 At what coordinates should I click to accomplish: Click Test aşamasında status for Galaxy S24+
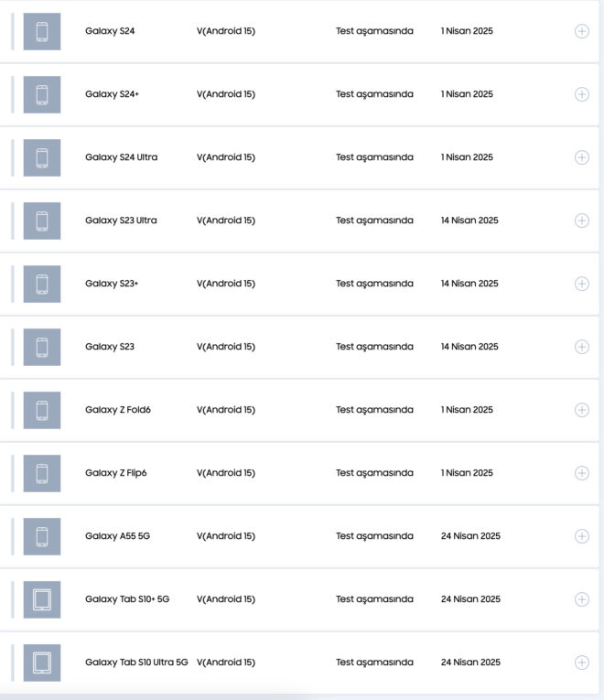pos(374,94)
